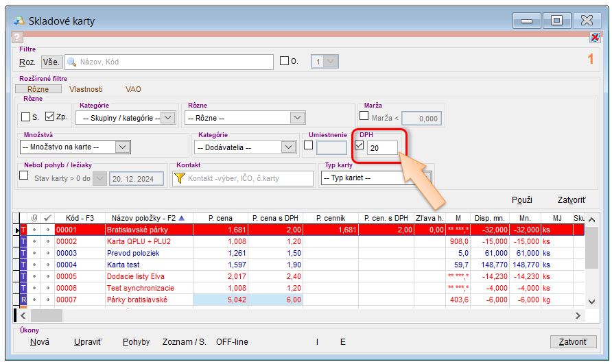Expand the Množstvo na karte dropdown
The image size is (612, 364).
pos(122,147)
